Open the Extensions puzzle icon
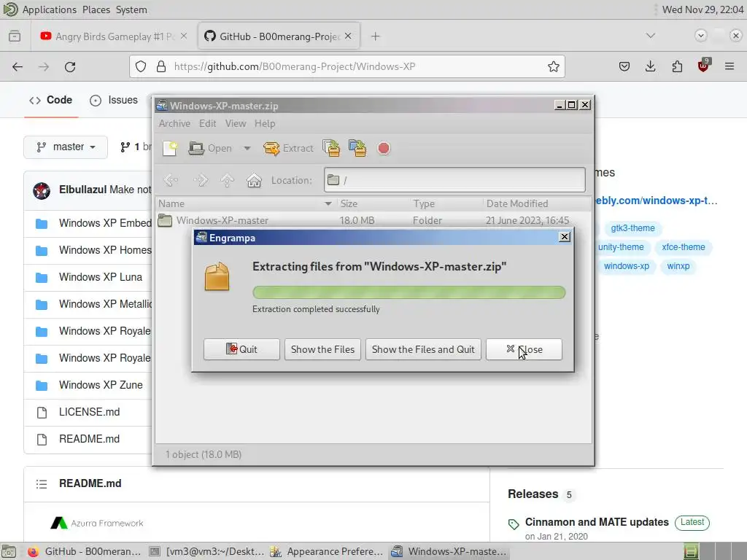 [x=677, y=66]
